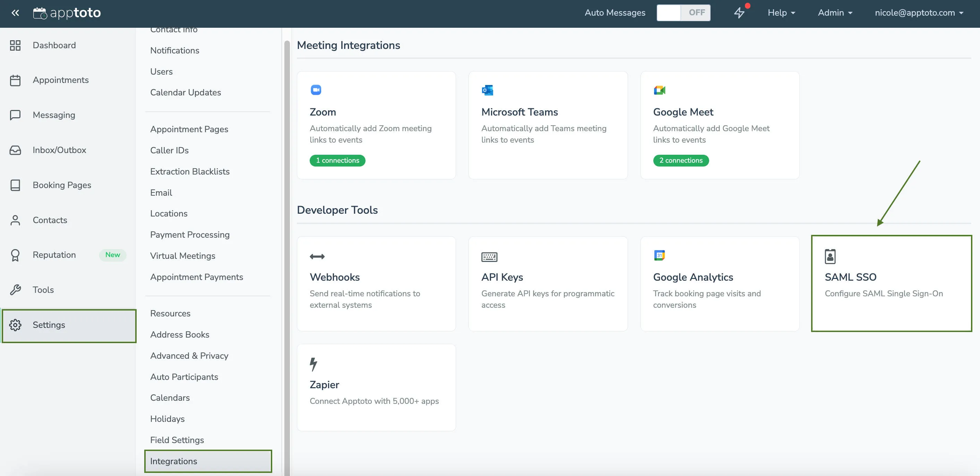Screen dimensions: 980x476
Task: Toggle Auto Messages on
Action: 684,12
